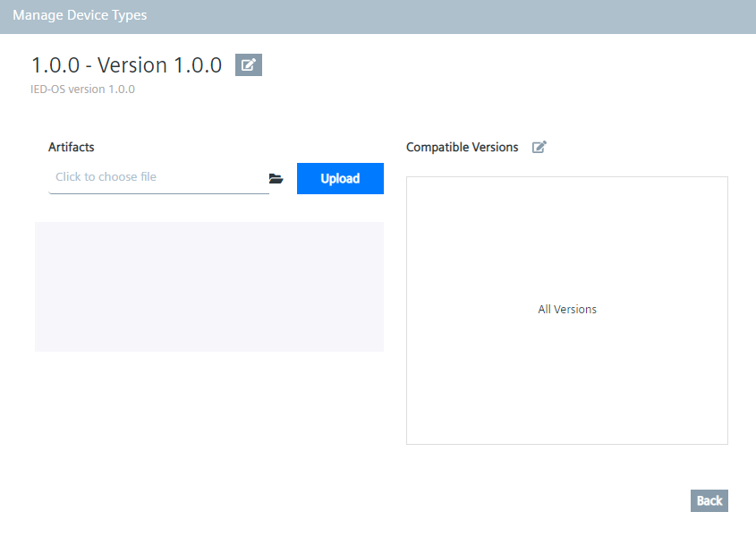Select the pencil icon next to "1.0.0 - Version 1.0.0"
Image resolution: width=756 pixels, height=546 pixels.
(248, 64)
